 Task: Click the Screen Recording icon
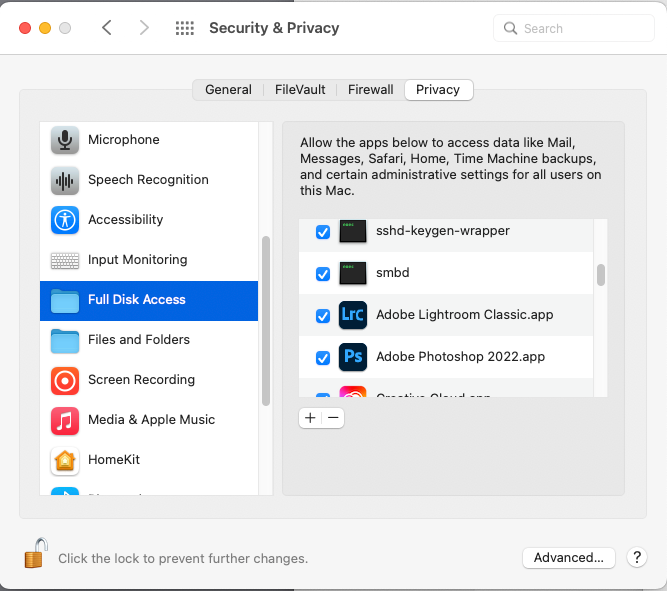[x=65, y=380]
